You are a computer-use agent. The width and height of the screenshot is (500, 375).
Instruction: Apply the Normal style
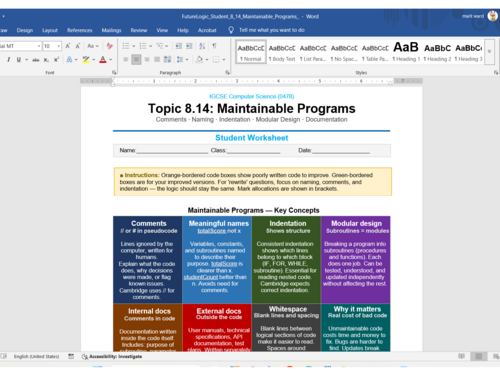[251, 52]
